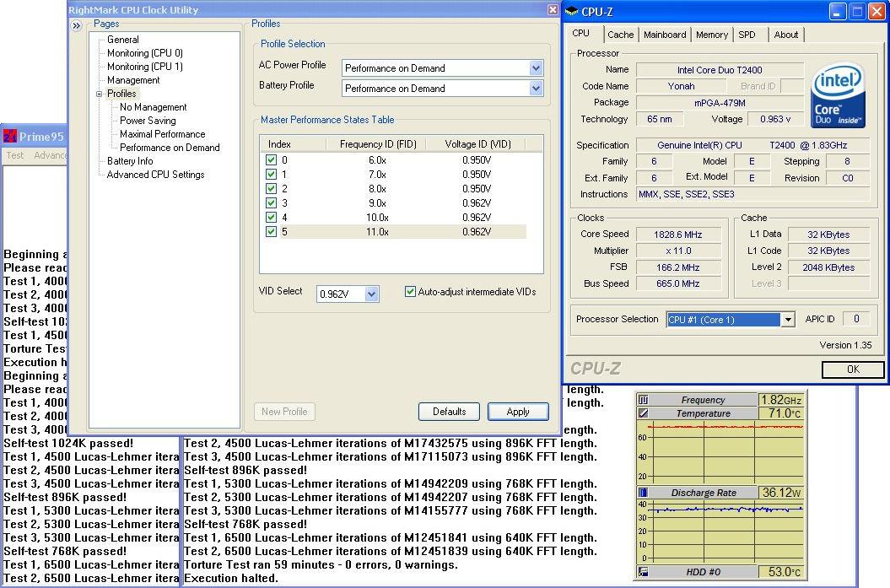
Task: Minimize the CPU-Z window
Action: coord(838,11)
